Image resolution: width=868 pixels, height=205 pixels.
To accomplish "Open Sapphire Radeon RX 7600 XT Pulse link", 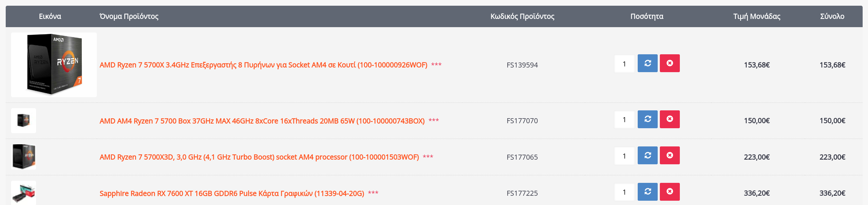I will click(232, 194).
